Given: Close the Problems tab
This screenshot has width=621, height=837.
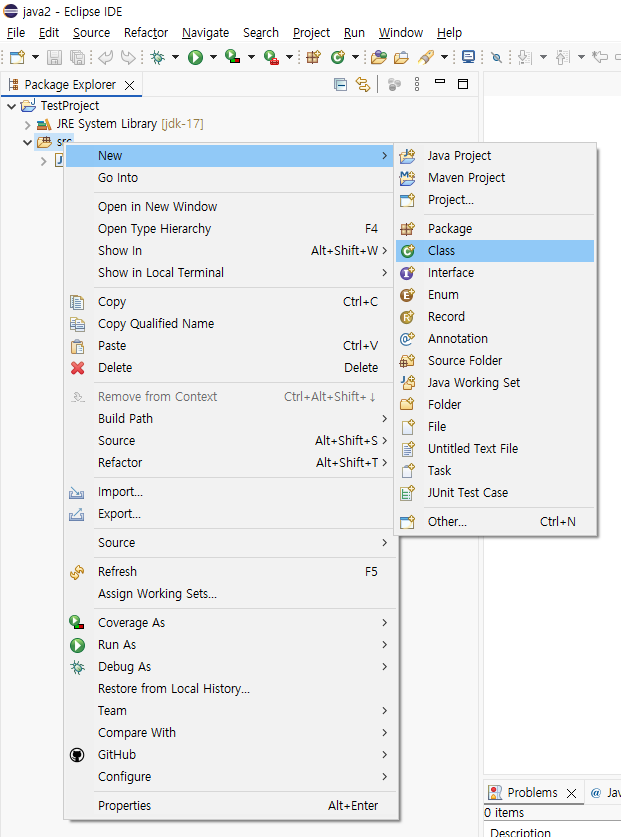Looking at the screenshot, I should (571, 793).
